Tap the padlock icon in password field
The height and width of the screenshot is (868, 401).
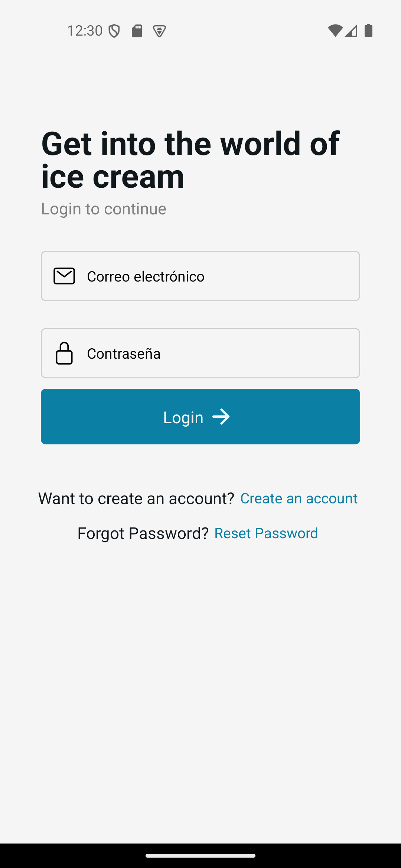pos(64,353)
